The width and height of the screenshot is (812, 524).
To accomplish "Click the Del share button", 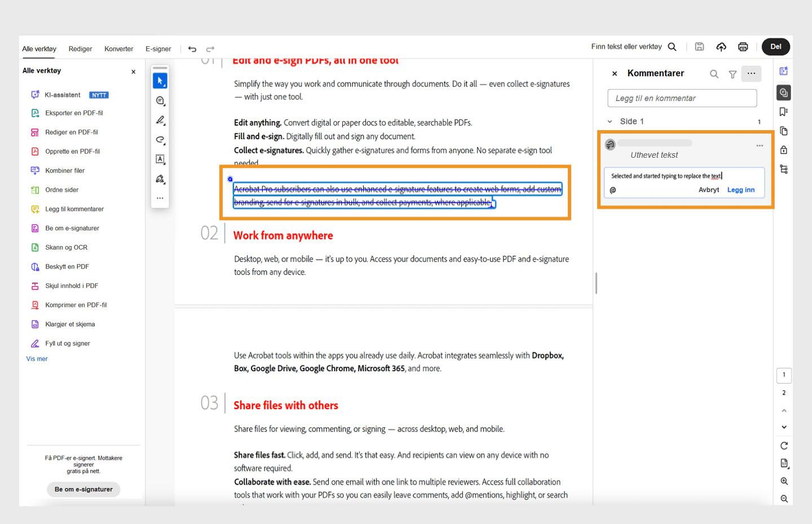I will 776,47.
